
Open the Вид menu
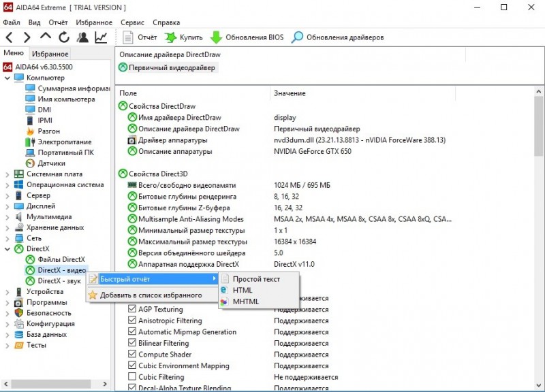coord(35,22)
